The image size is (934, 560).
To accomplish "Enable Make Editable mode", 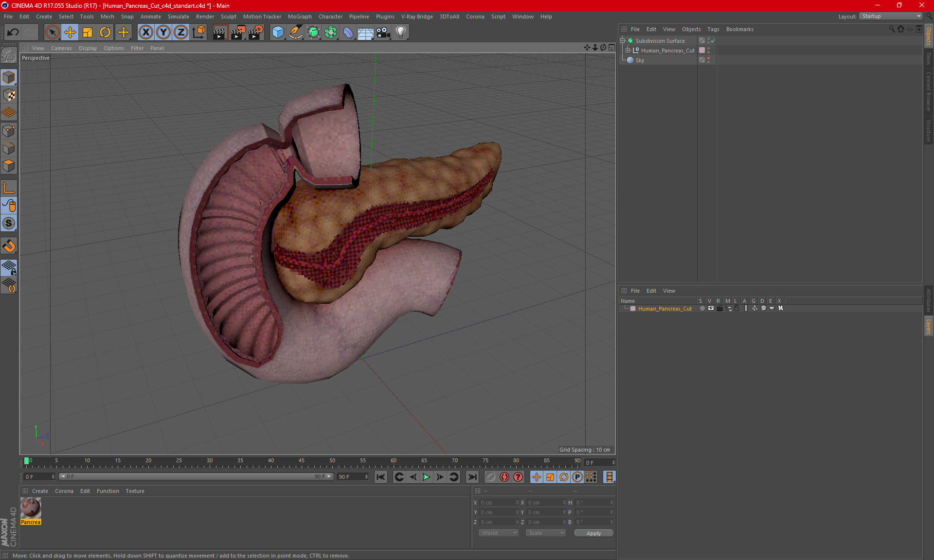I will point(9,56).
